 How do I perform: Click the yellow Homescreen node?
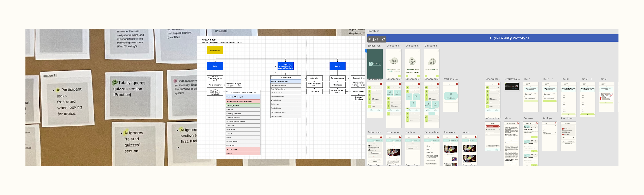[215, 50]
